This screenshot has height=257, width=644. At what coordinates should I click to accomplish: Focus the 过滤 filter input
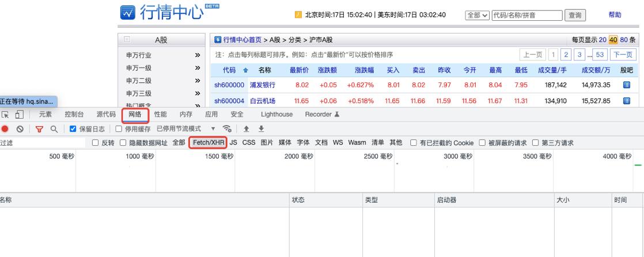[43, 143]
